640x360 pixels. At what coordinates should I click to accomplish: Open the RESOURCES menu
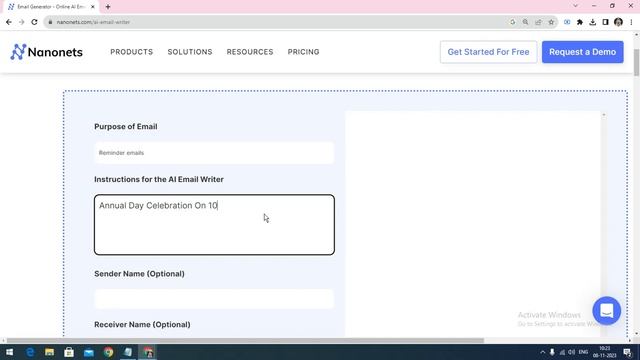[250, 52]
